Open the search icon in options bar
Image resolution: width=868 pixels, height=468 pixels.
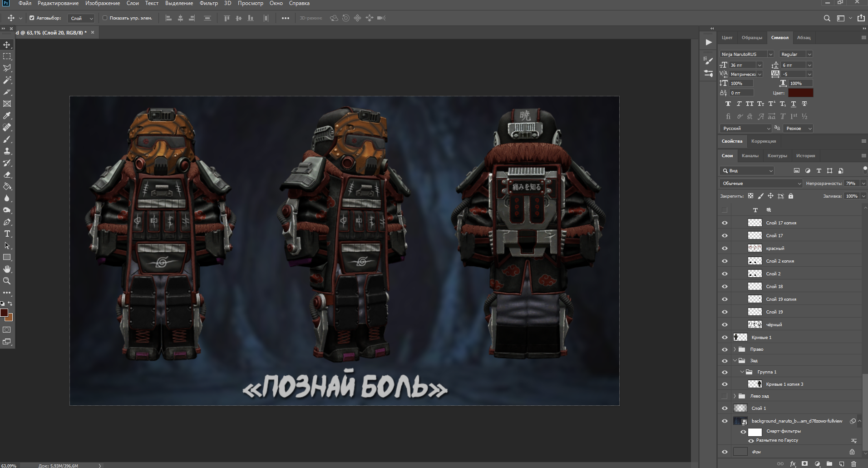tap(827, 18)
